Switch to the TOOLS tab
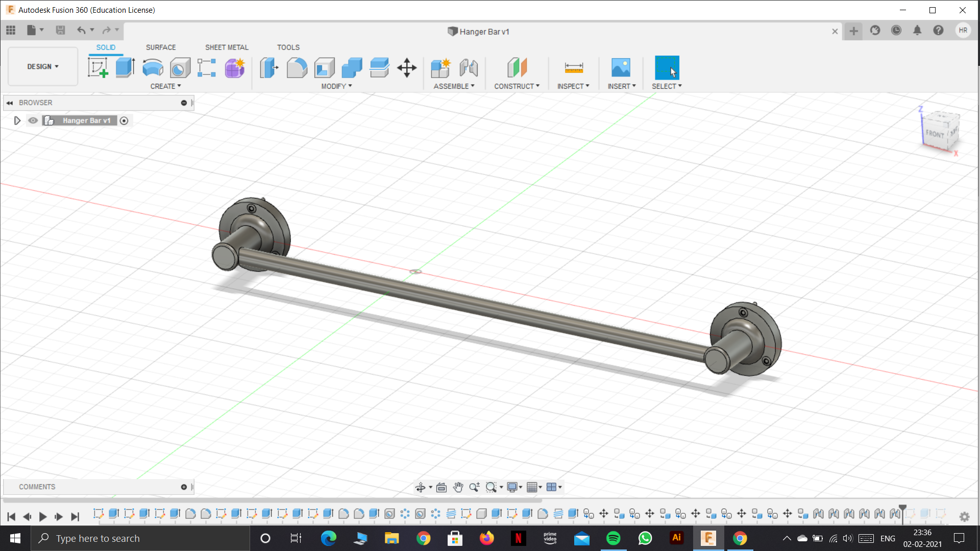Image resolution: width=980 pixels, height=551 pixels. pyautogui.click(x=288, y=47)
